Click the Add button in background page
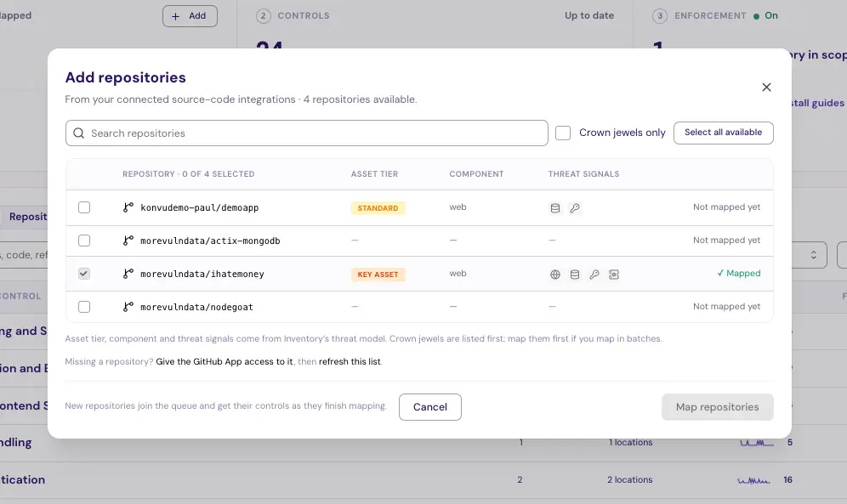 [190, 16]
